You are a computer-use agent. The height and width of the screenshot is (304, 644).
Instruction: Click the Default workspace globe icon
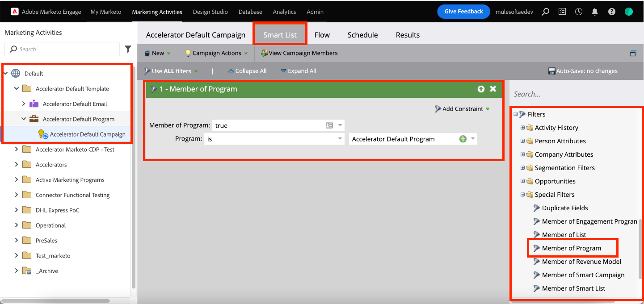(16, 73)
